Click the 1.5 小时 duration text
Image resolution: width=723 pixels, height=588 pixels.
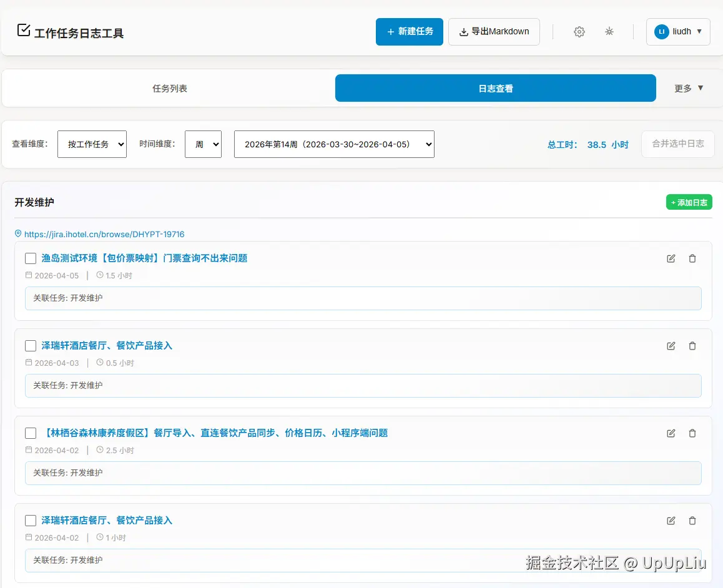(119, 275)
